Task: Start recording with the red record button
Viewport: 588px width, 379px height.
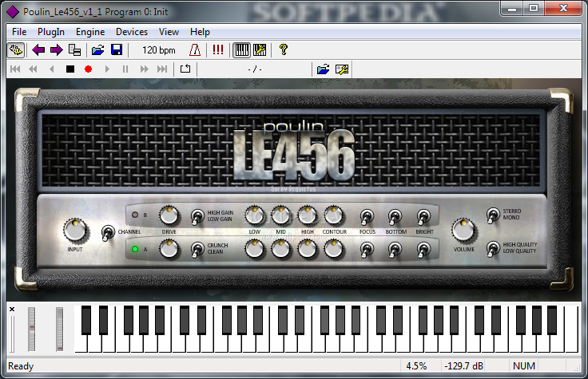Action: pyautogui.click(x=88, y=69)
